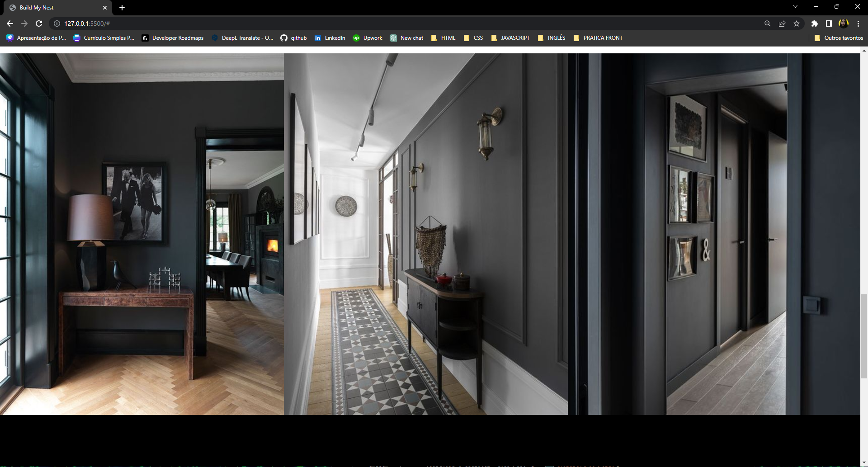Expand the tab search chevron

tap(795, 7)
